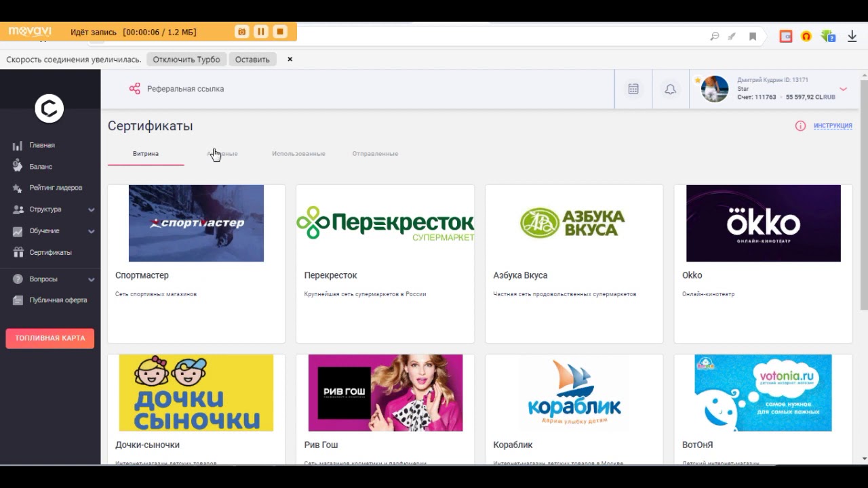Click the info circle icon near Инструкция
This screenshot has height=488, width=868.
point(800,126)
